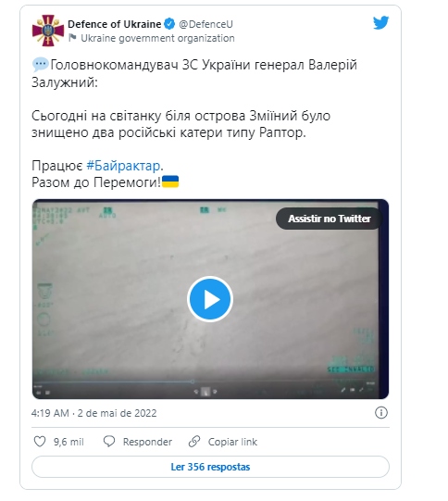448x501 pixels.
Task: Click Copiar link text
Action: 232,442
